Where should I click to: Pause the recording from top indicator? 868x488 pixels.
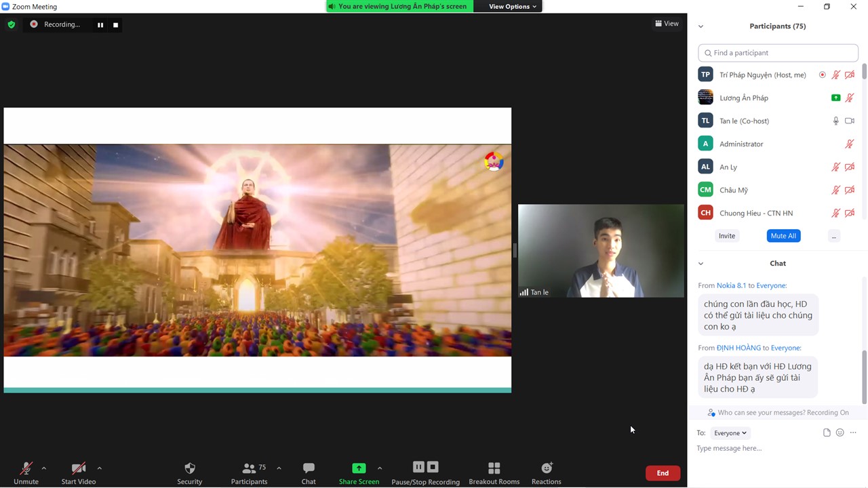pyautogui.click(x=100, y=25)
